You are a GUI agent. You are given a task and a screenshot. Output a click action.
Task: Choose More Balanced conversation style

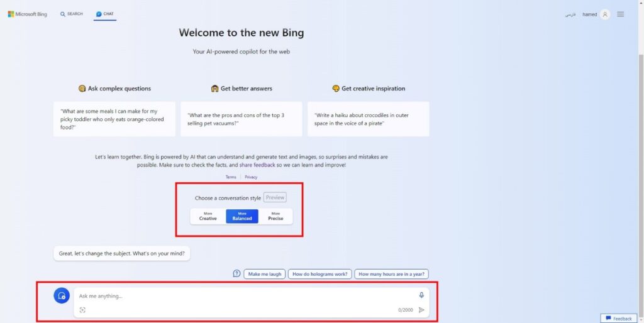242,216
